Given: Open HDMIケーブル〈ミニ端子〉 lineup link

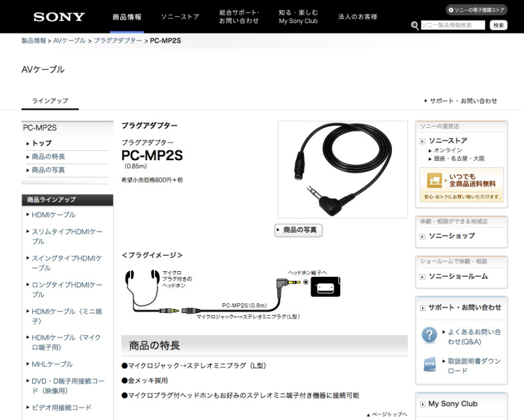Looking at the screenshot, I should tap(66, 317).
